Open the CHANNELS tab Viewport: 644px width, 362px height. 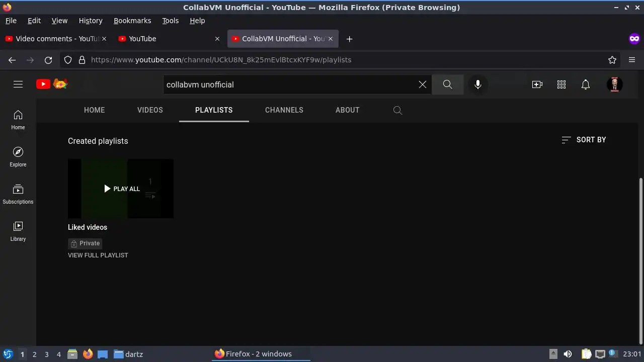click(284, 110)
